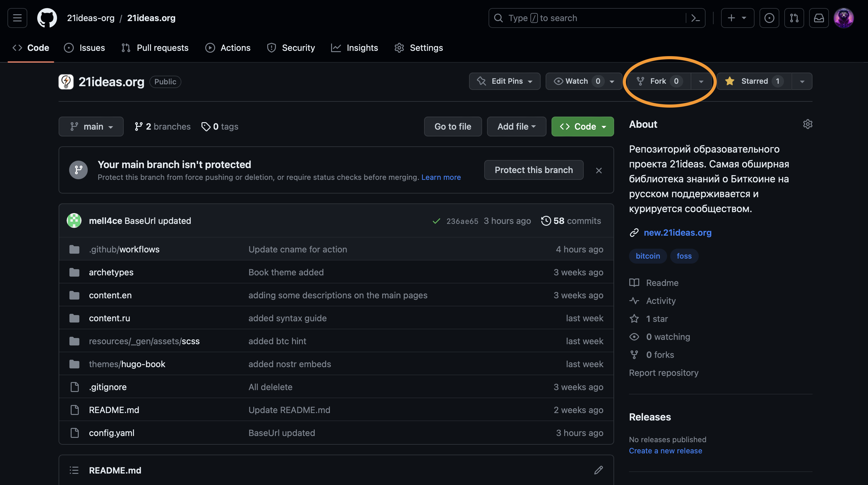Open the hamburger navigation menu

17,18
